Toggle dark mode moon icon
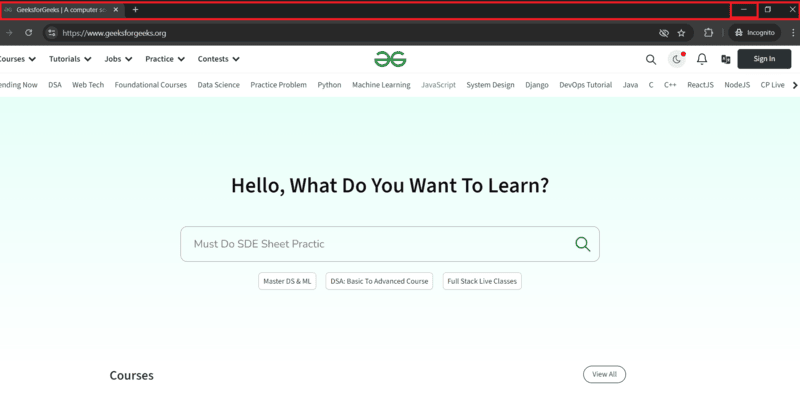 point(677,59)
